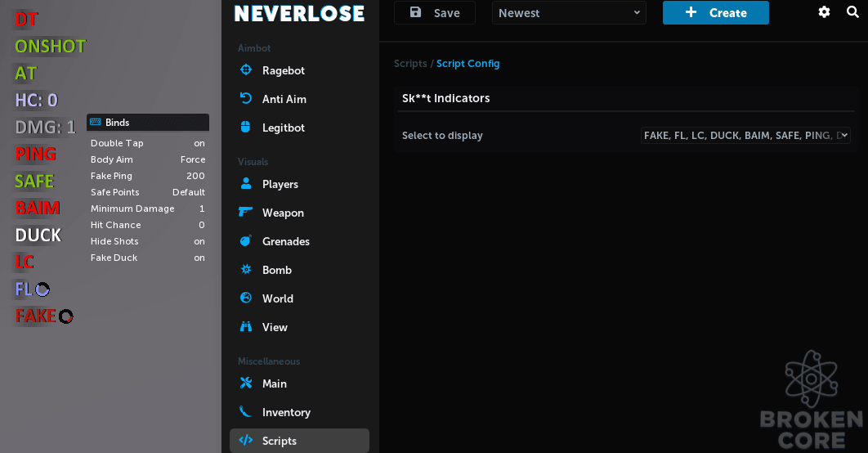Click the Players person icon
Screen dimensions: 868x453
click(x=246, y=183)
